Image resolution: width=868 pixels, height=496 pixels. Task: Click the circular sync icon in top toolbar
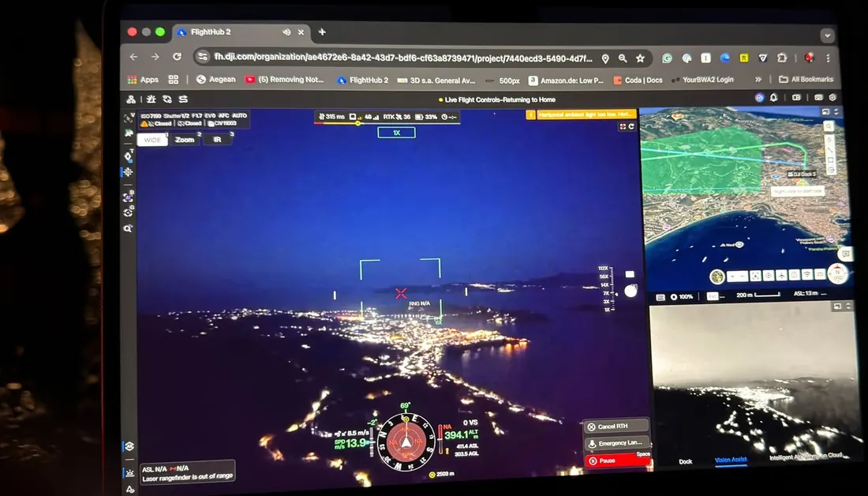tap(167, 100)
